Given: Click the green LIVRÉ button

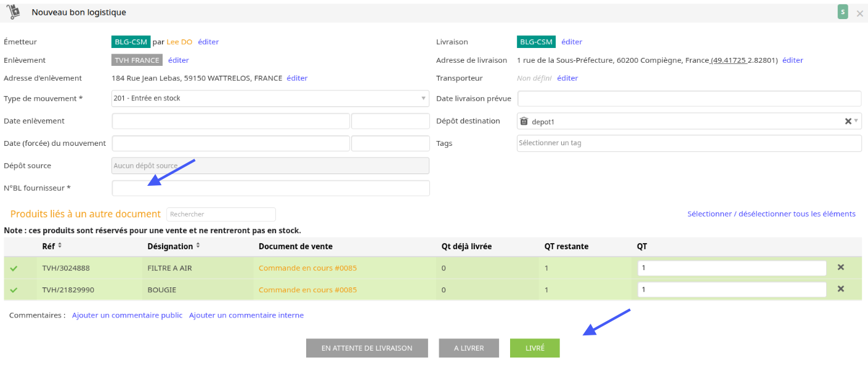Looking at the screenshot, I should click(535, 348).
